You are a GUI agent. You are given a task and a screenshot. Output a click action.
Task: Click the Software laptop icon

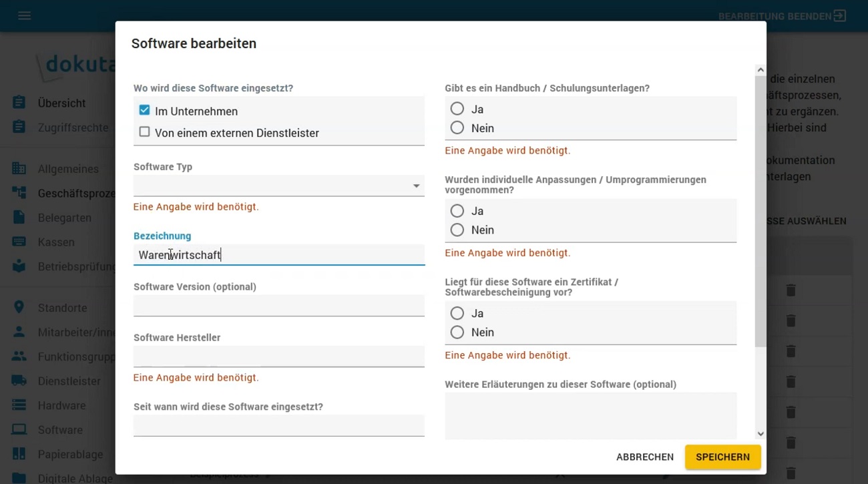tap(19, 429)
